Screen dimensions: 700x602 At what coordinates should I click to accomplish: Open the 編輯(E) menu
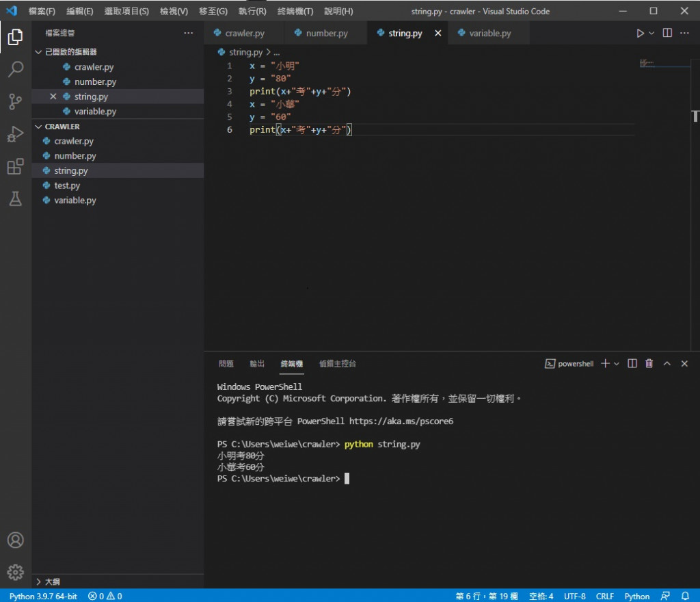(x=80, y=11)
